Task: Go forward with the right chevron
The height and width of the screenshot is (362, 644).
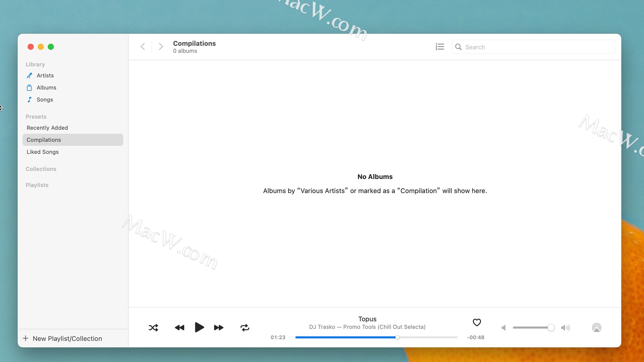Action: (161, 47)
